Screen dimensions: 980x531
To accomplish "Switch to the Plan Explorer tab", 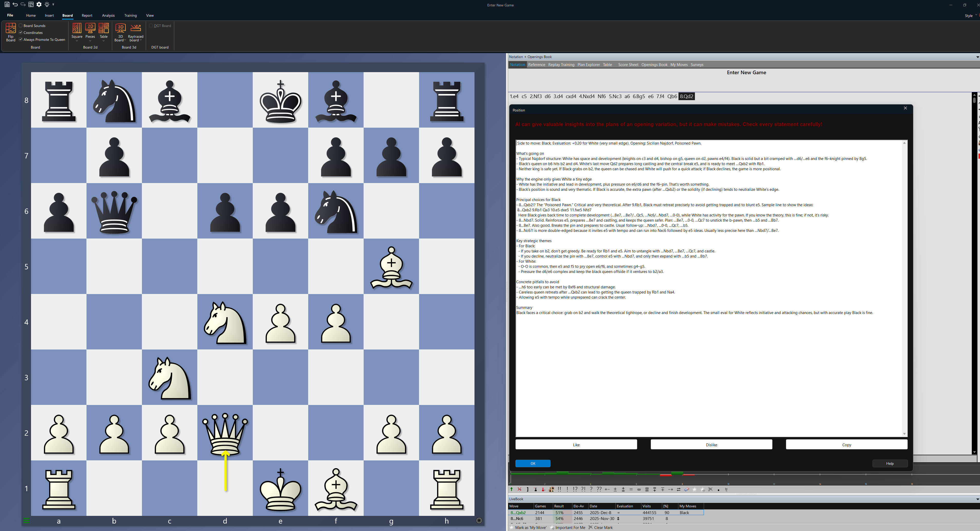I will [x=588, y=65].
